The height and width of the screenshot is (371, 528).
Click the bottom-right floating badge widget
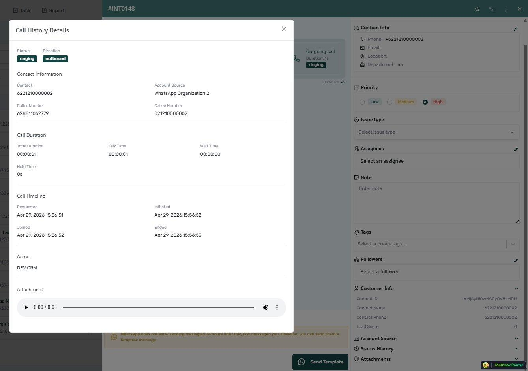coord(504,365)
